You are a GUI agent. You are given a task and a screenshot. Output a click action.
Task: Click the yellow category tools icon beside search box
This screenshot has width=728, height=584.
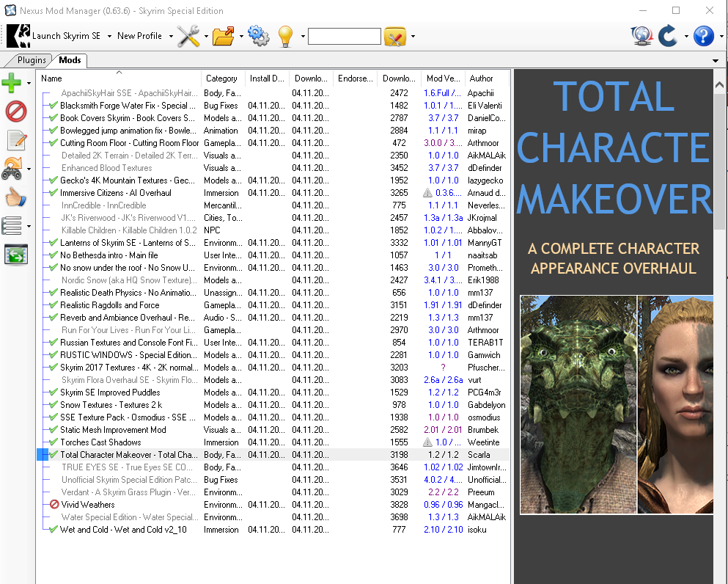click(395, 36)
